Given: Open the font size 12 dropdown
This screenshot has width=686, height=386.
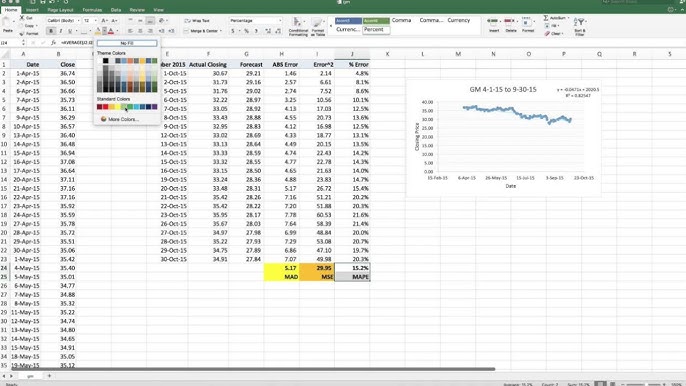Looking at the screenshot, I should (95, 21).
